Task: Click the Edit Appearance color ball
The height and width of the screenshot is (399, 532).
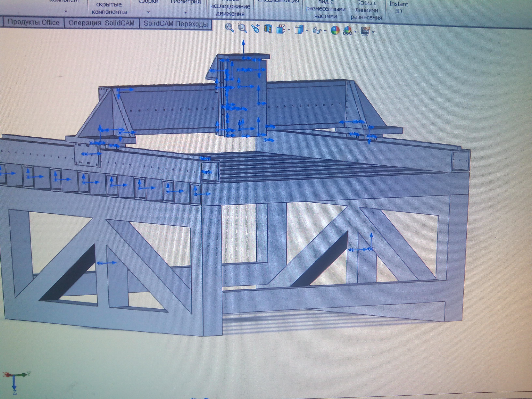Action: click(335, 30)
